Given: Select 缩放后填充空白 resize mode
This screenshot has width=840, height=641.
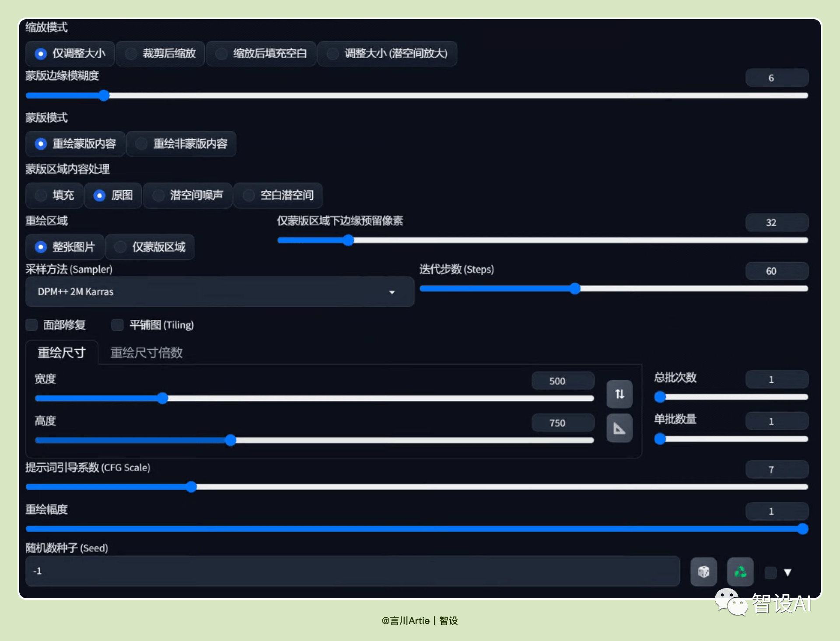Looking at the screenshot, I should [261, 53].
